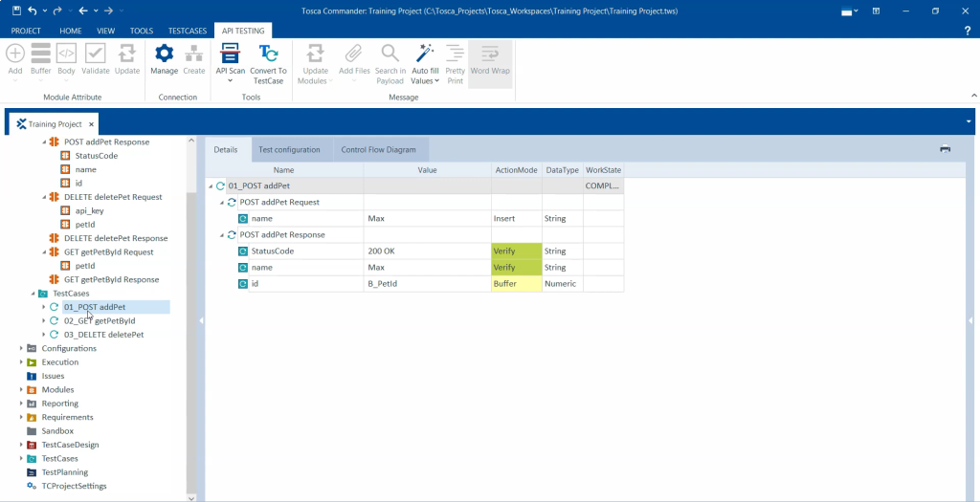Open the ribbon display options icon

coord(877,11)
